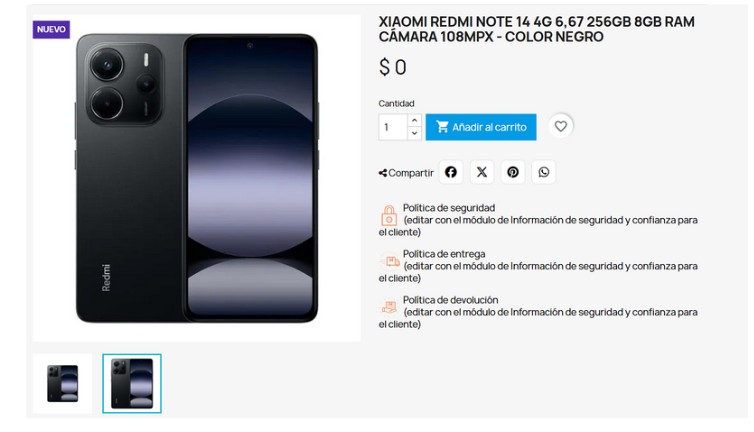Click the return policy box icon
This screenshot has width=754, height=432.
pyautogui.click(x=389, y=307)
